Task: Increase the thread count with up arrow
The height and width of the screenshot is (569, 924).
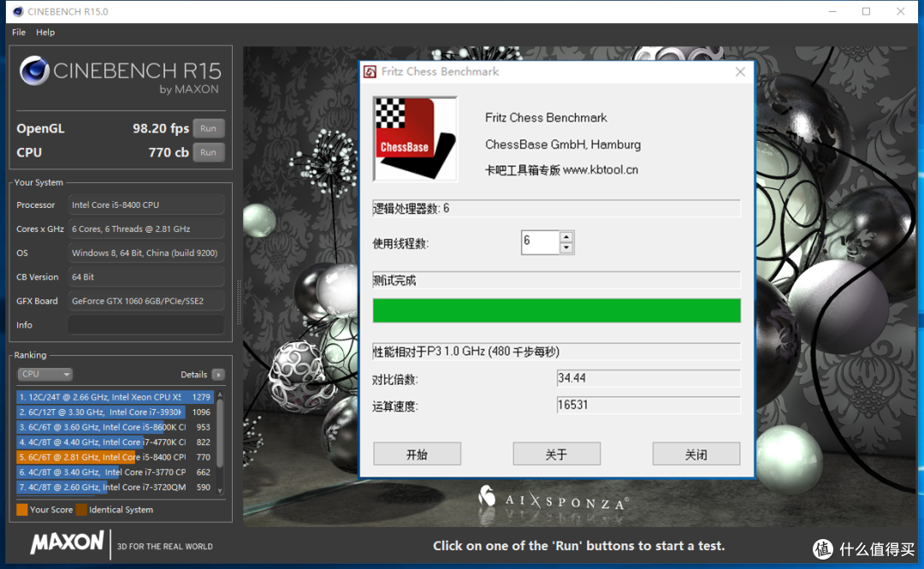Action: pyautogui.click(x=566, y=236)
